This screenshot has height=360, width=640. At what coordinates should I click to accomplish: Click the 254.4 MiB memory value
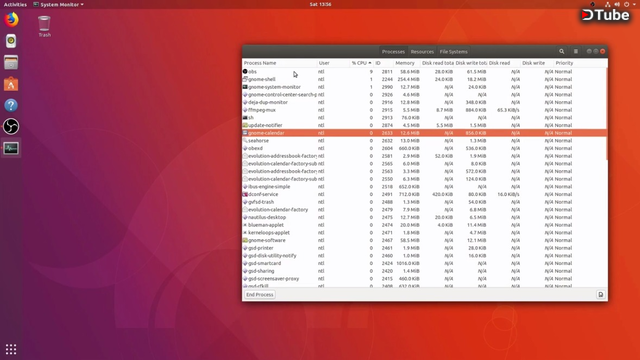pos(408,79)
